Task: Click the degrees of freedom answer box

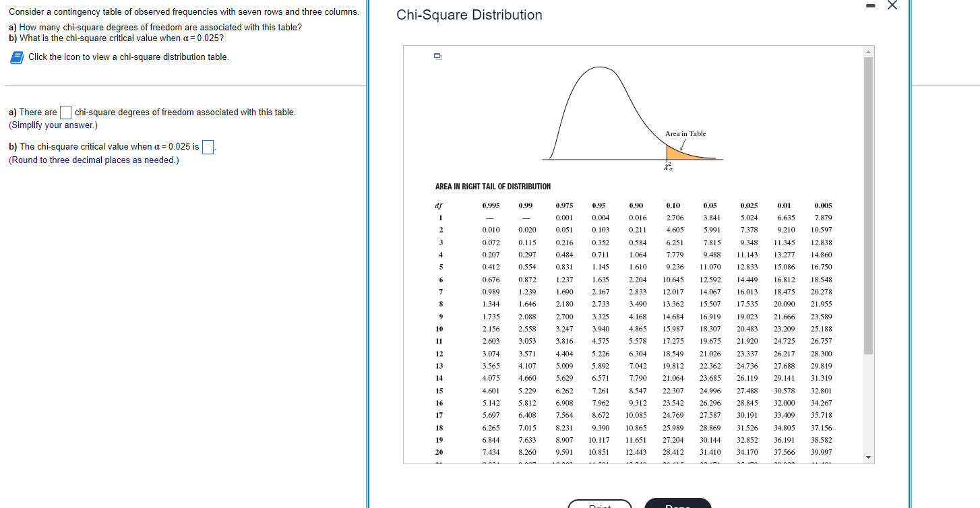Action: point(65,112)
